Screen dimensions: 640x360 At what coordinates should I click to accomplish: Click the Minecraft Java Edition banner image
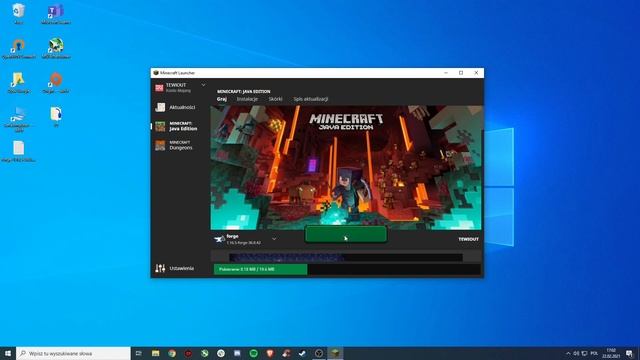coord(346,167)
